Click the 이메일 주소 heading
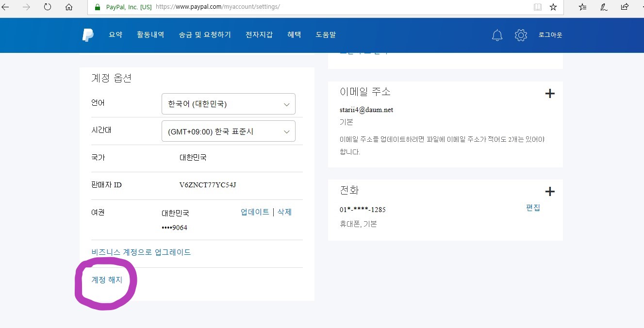 pyautogui.click(x=365, y=92)
